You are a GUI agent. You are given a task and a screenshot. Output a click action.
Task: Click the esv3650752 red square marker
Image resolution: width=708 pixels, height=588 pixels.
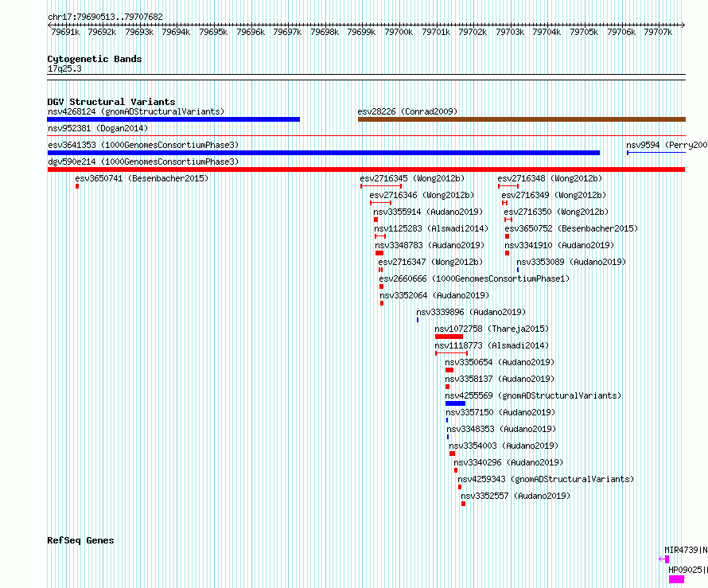tap(507, 236)
